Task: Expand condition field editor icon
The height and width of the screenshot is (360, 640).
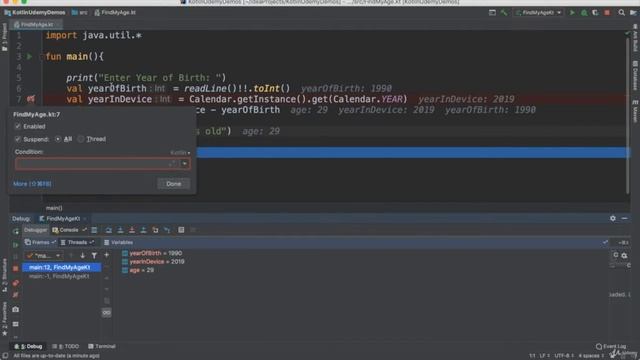Action: (x=173, y=164)
